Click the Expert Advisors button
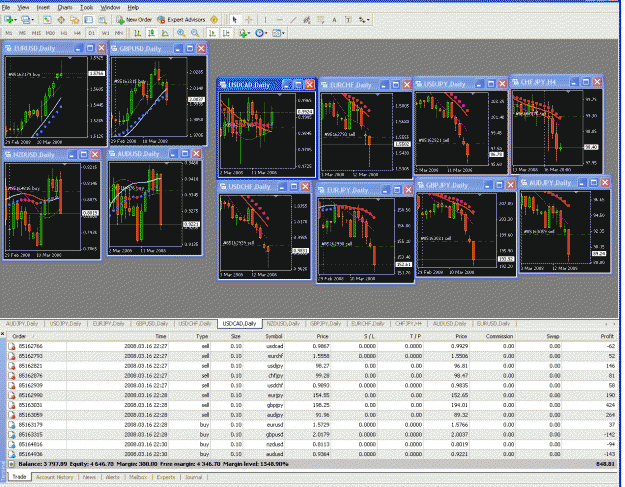 coord(182,20)
